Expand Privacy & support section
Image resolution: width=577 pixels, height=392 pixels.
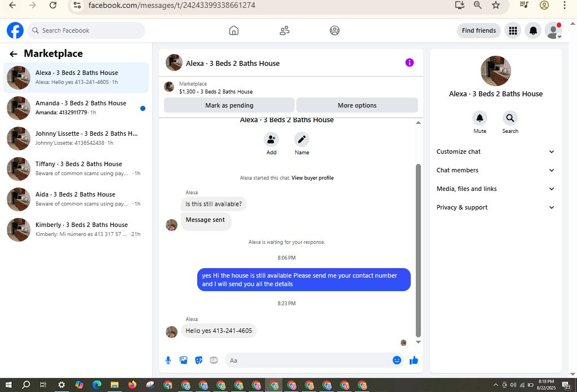click(x=495, y=207)
